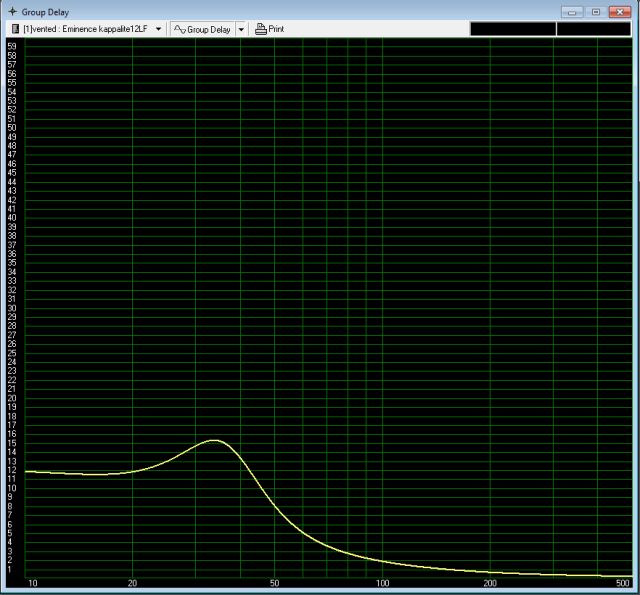The image size is (640, 595).
Task: Click the 59 label atop the vertical axis
Action: pos(11,46)
